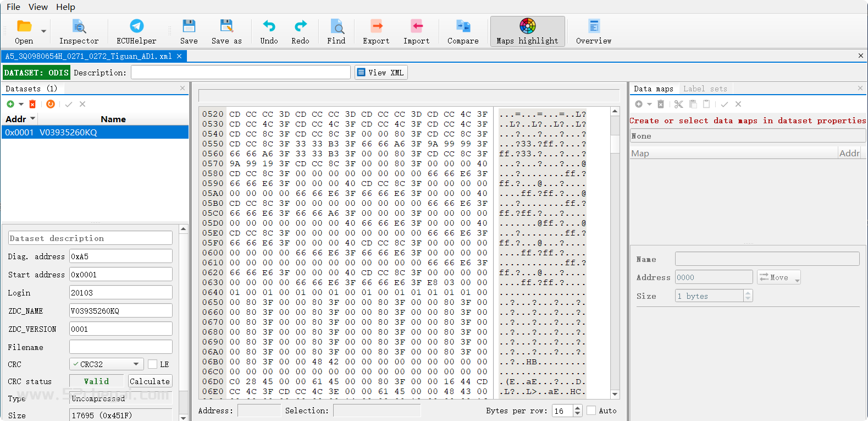The height and width of the screenshot is (421, 868).
Task: Click the Dataset description field
Action: pos(90,238)
